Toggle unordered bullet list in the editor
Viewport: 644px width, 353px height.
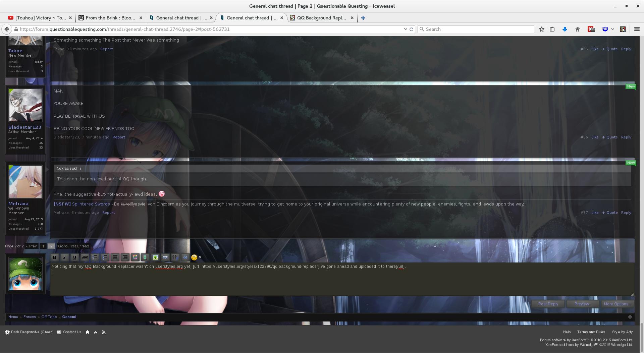coord(95,257)
